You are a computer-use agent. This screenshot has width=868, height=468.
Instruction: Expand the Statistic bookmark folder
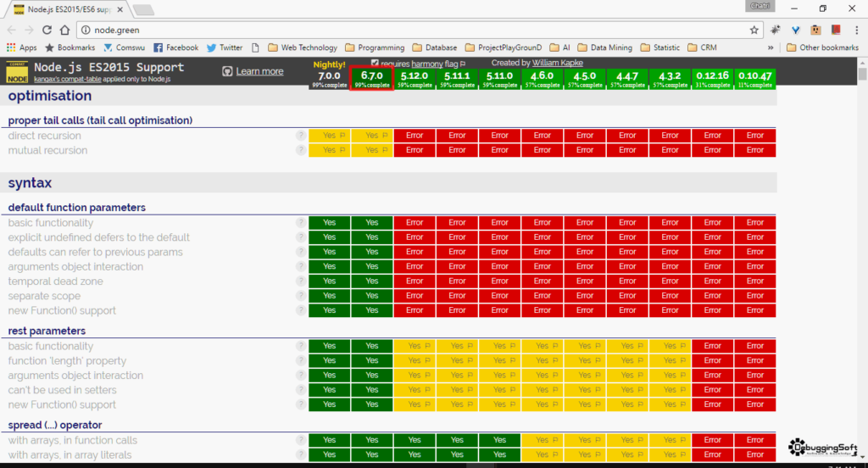tap(659, 47)
